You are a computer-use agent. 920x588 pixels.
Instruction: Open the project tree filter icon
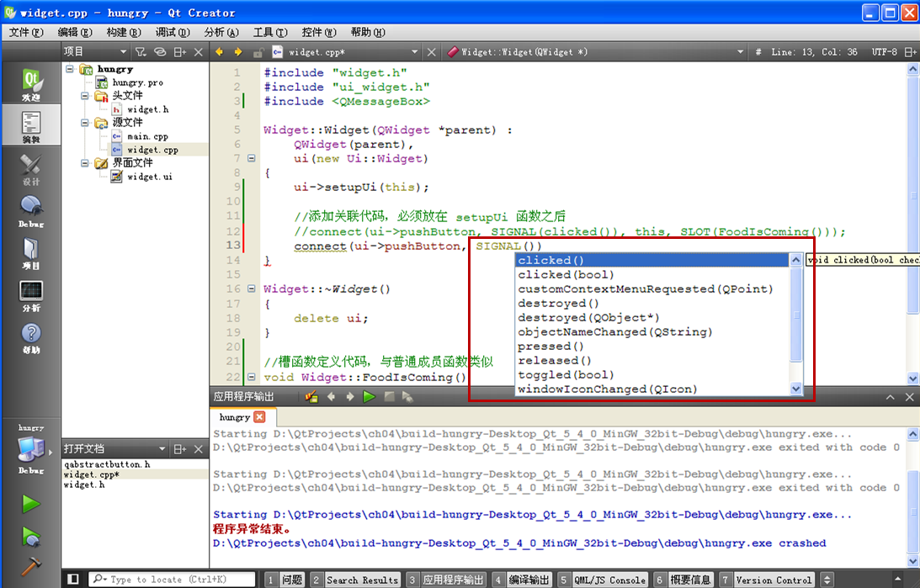[x=141, y=52]
